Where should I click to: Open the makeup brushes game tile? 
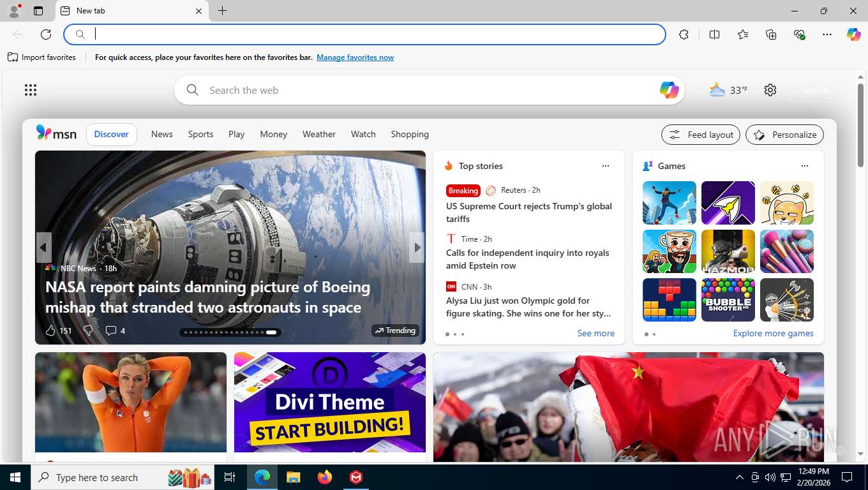point(787,251)
